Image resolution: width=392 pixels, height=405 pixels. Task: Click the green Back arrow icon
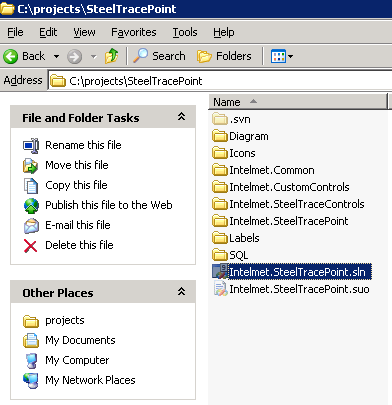pos(11,56)
